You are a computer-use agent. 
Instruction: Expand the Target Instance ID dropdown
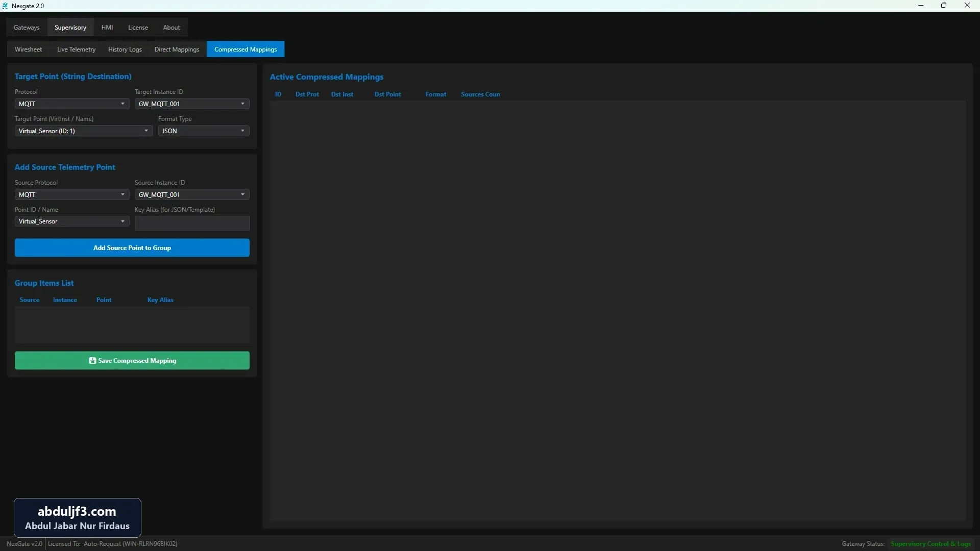tap(192, 104)
